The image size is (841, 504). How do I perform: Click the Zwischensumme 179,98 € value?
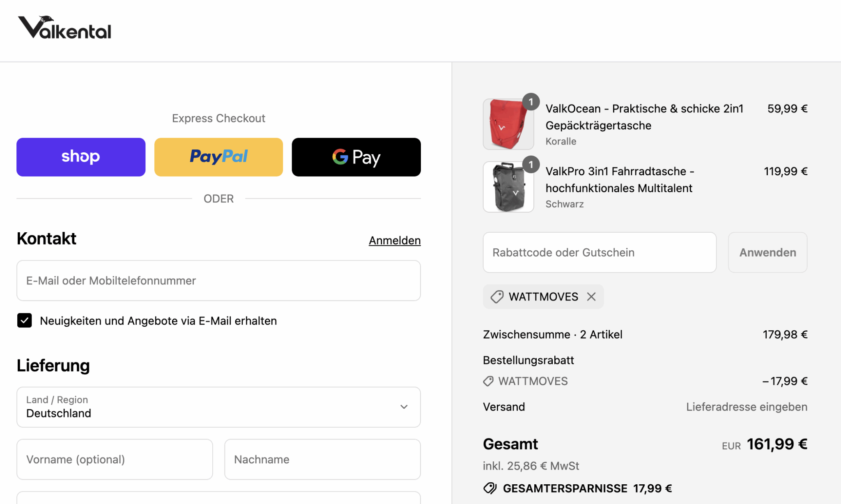[785, 334]
